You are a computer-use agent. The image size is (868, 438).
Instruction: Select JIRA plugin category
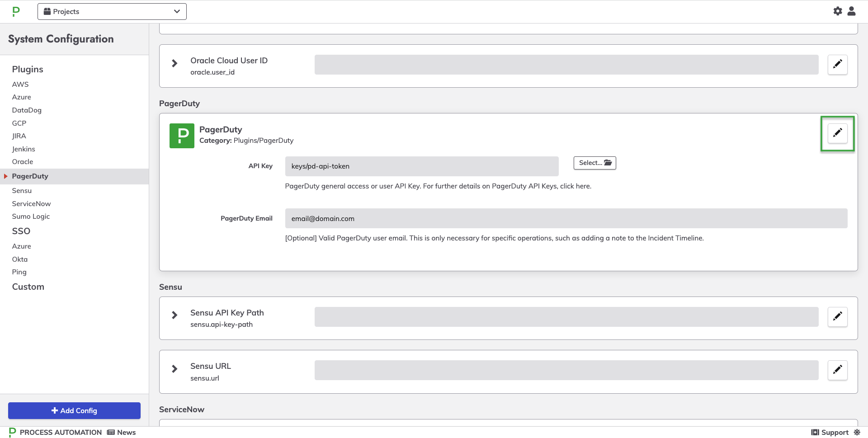[x=19, y=136]
